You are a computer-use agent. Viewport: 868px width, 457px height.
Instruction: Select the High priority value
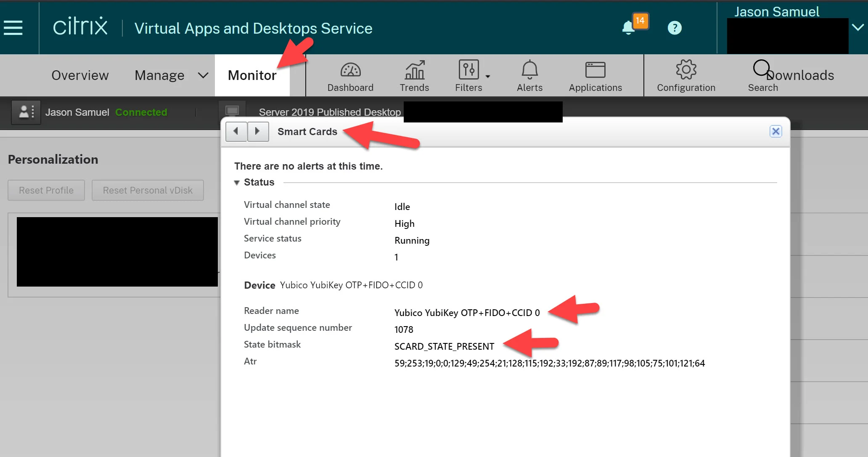404,223
